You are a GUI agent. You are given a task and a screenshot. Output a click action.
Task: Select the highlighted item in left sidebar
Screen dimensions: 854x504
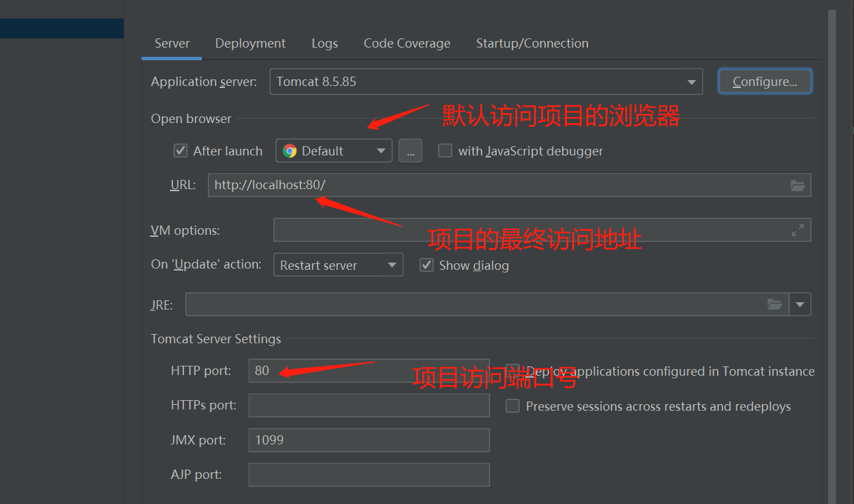point(62,28)
